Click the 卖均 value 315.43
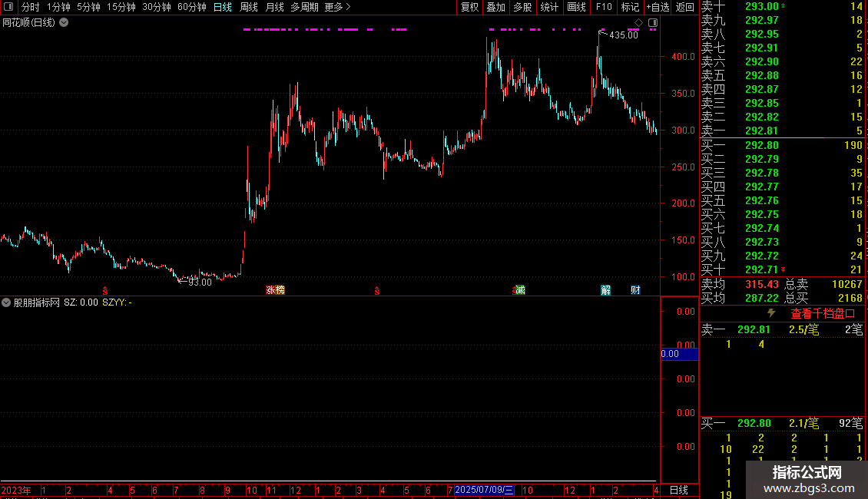This screenshot has width=868, height=499. point(762,284)
